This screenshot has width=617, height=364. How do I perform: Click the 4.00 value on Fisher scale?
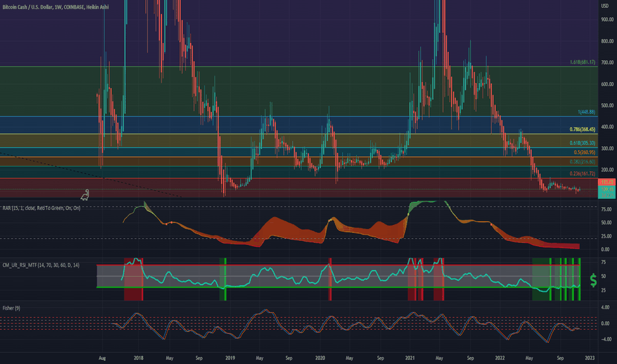pyautogui.click(x=606, y=307)
